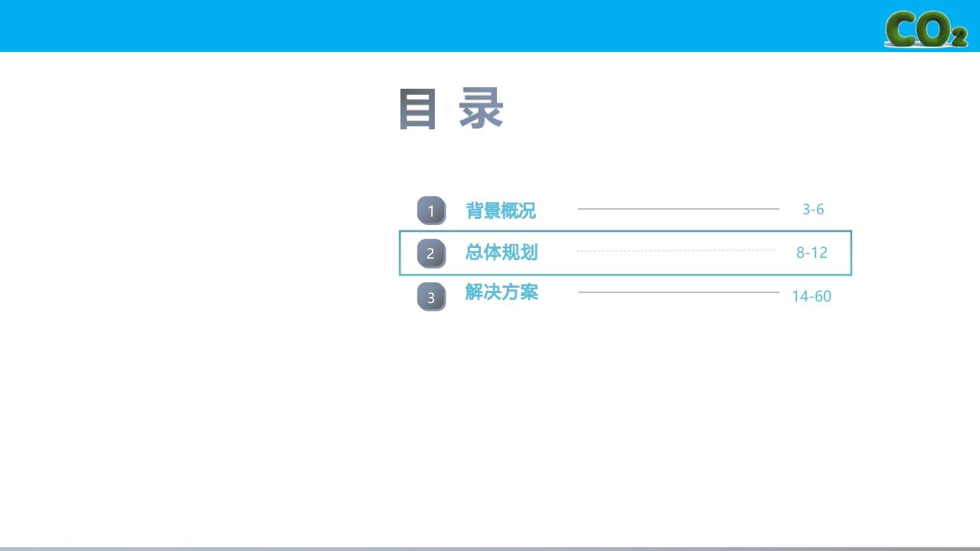This screenshot has width=980, height=551.
Task: Select the page range 3-6
Action: tap(813, 210)
